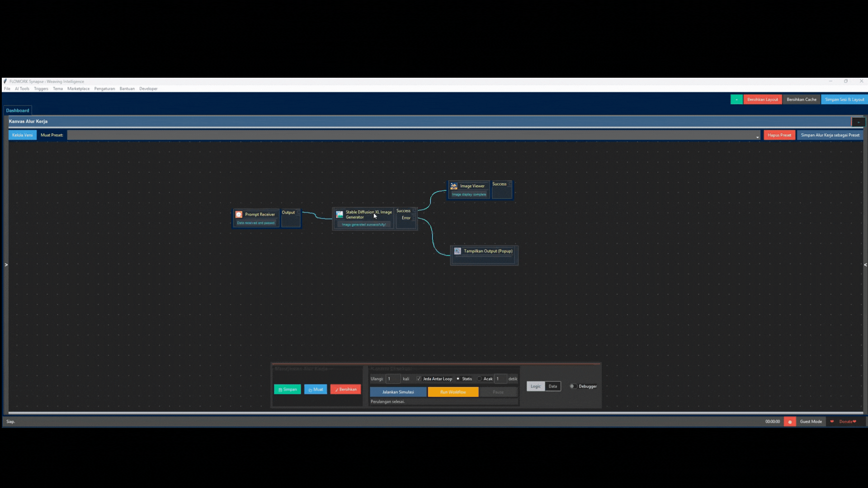Click the green plus button in top toolbar
Viewport: 868px width, 488px height.
[x=736, y=99]
